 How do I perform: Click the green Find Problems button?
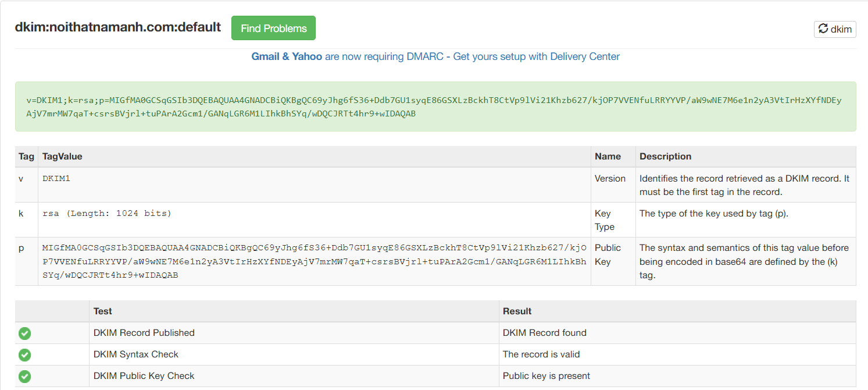273,29
